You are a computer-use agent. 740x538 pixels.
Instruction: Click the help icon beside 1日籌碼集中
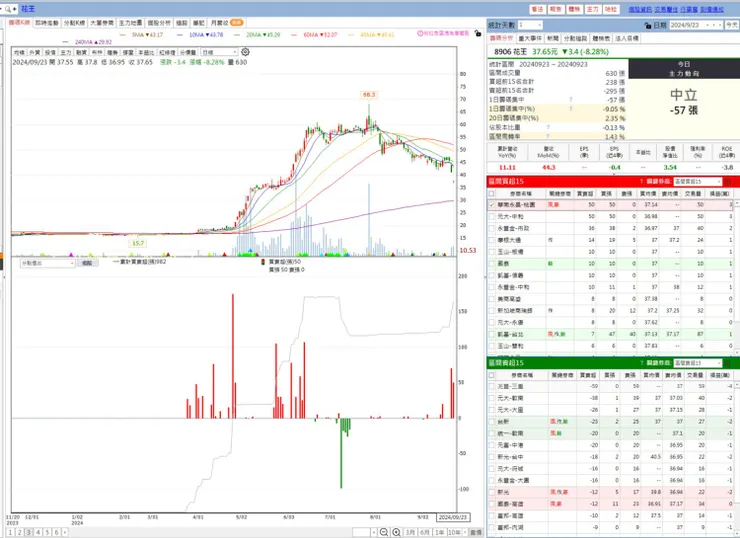click(x=571, y=100)
